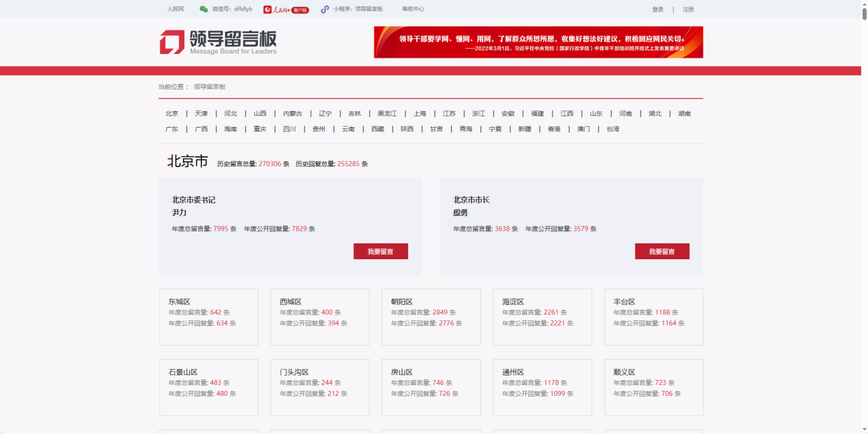Click 我要留言 for 北京市市长
The image size is (868, 434).
(661, 252)
